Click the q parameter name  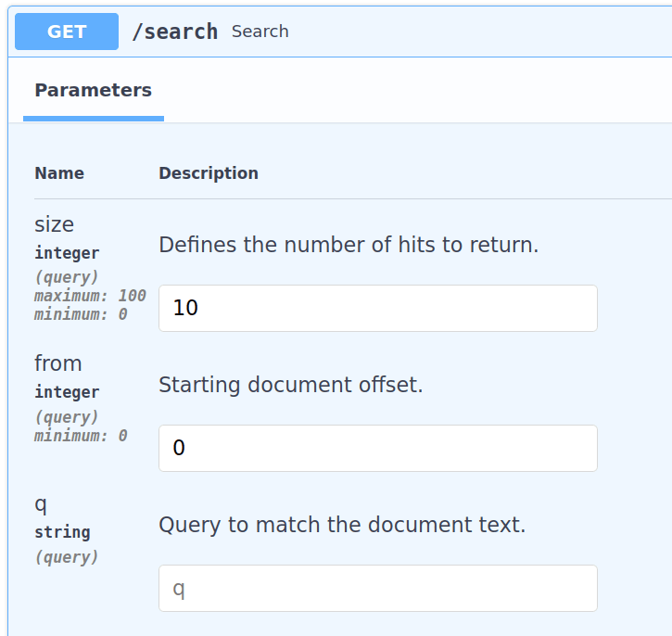[x=41, y=503]
